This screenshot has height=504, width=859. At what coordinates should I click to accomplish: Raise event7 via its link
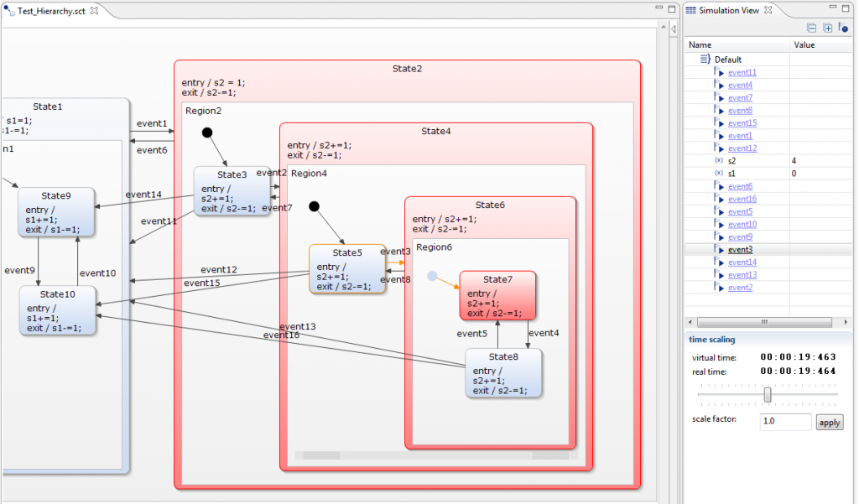[x=740, y=97]
